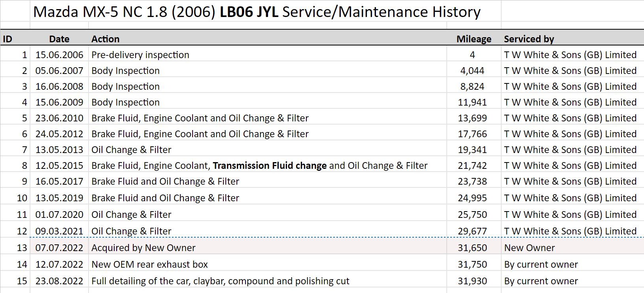Select mileage cell 25,750
644x293 pixels.
[474, 214]
